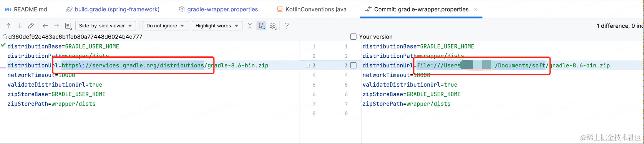
Task: Switch to build.gradle (spring-framework) tab
Action: click(113, 9)
